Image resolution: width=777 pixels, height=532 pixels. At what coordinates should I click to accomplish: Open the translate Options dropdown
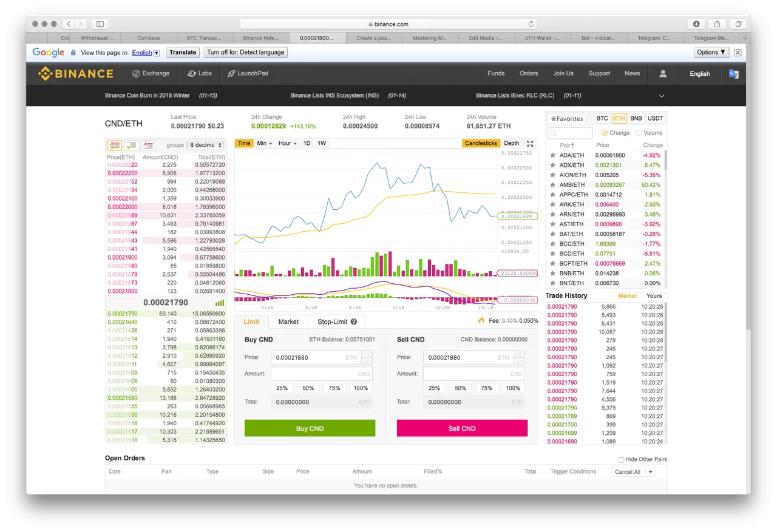pyautogui.click(x=711, y=52)
